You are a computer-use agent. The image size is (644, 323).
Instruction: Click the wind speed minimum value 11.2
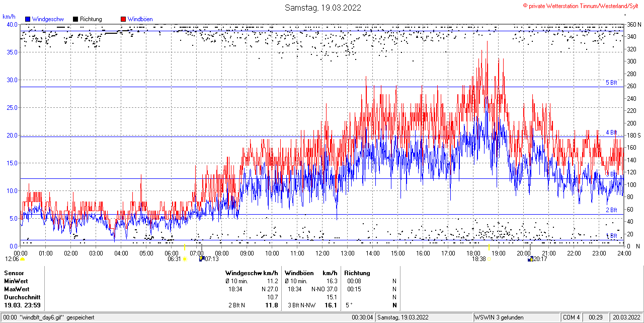coord(272,281)
